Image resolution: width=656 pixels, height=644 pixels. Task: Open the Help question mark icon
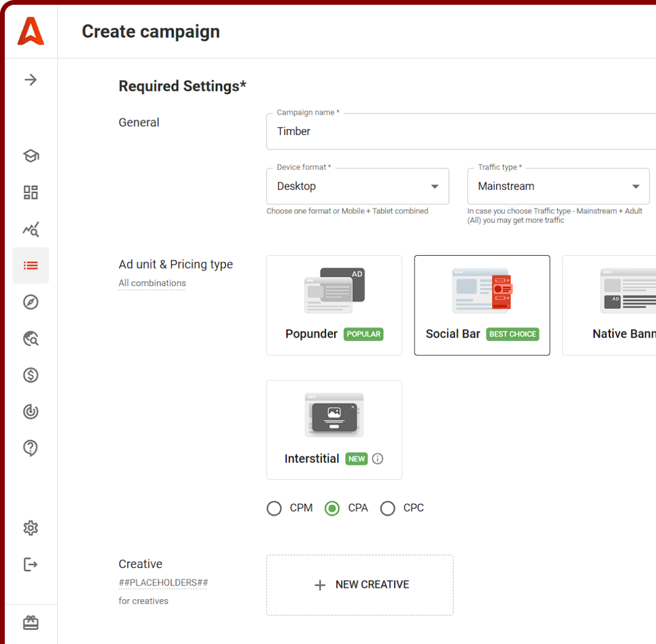[30, 448]
